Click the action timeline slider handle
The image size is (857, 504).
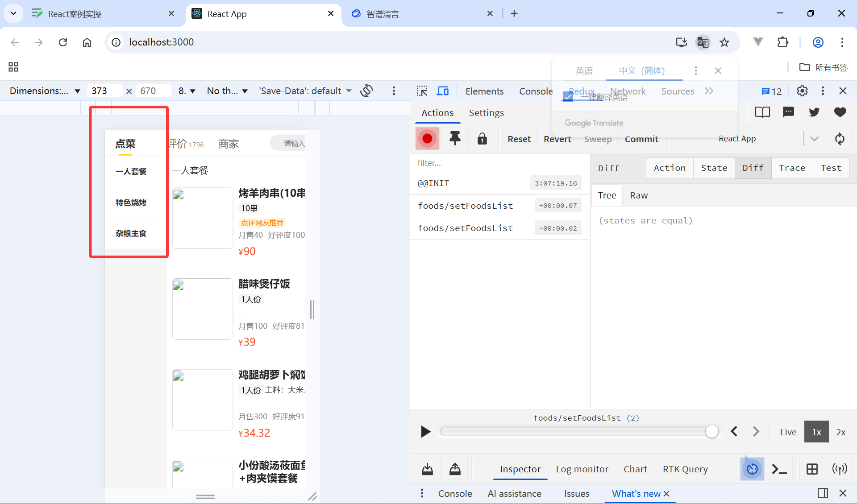pyautogui.click(x=712, y=431)
